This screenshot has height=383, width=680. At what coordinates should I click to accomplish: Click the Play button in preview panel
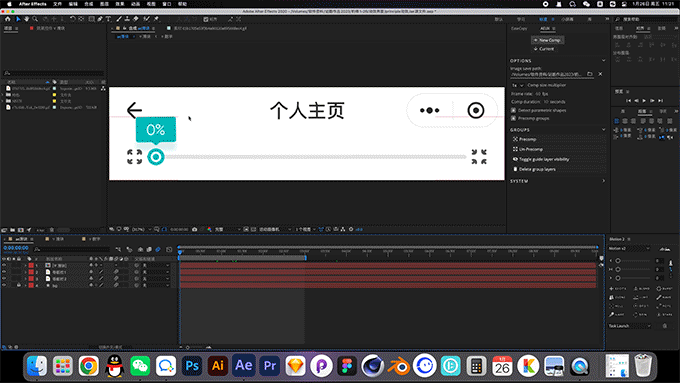coord(644,101)
